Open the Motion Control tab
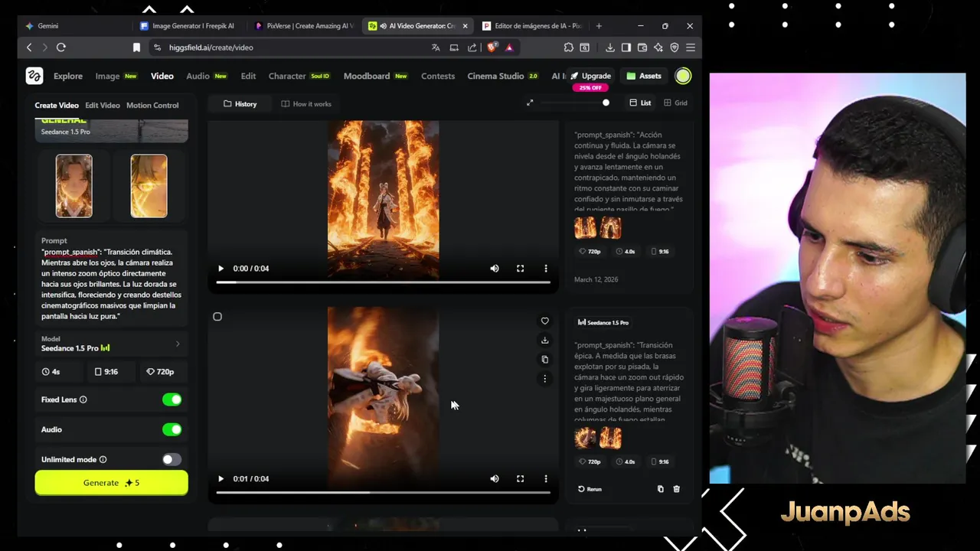The image size is (980, 551). point(152,105)
